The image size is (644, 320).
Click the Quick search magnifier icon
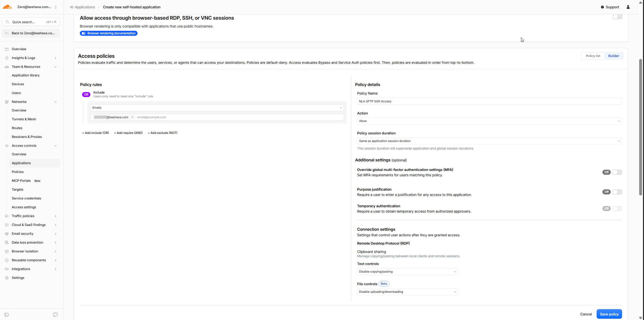(x=7, y=22)
